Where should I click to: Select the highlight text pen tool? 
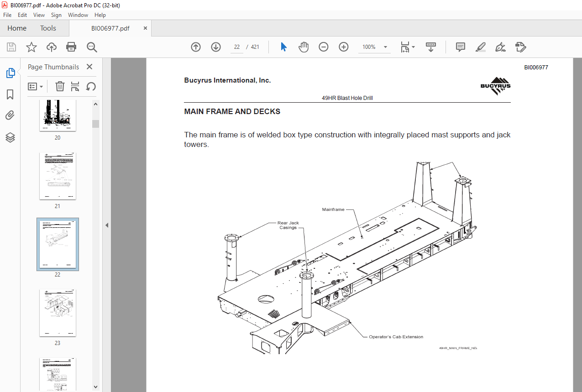pos(480,47)
